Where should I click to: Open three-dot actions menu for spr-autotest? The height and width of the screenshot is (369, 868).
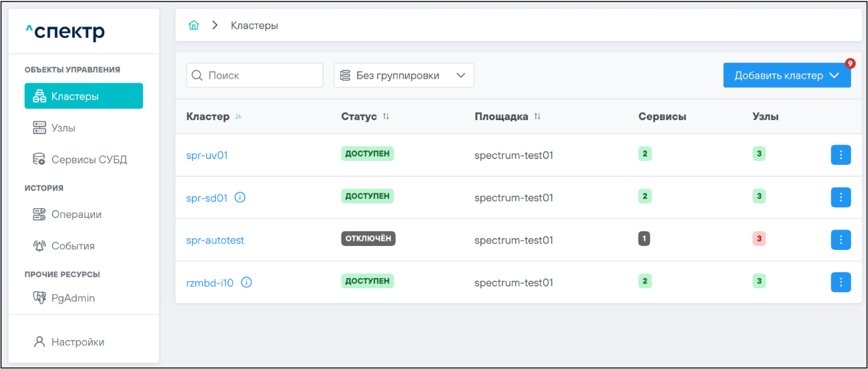841,240
